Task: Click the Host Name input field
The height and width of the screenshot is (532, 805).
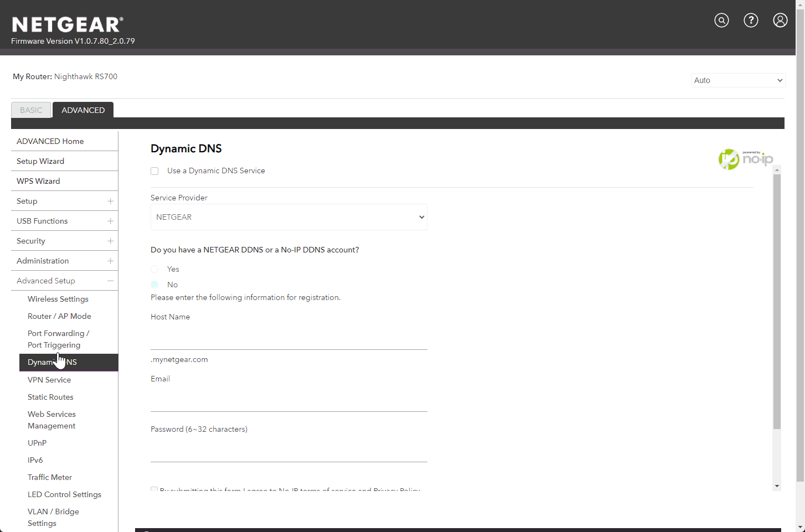Action: coord(288,338)
